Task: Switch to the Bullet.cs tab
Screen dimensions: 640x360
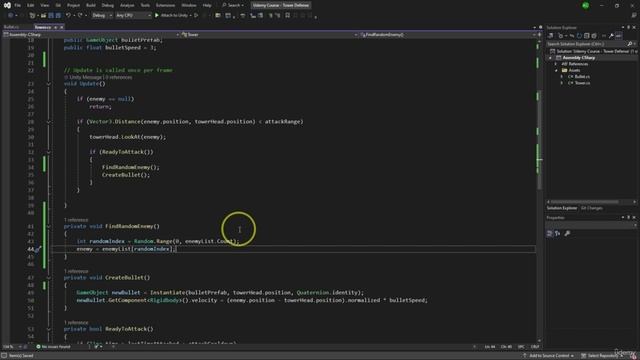Action: tap(11, 27)
